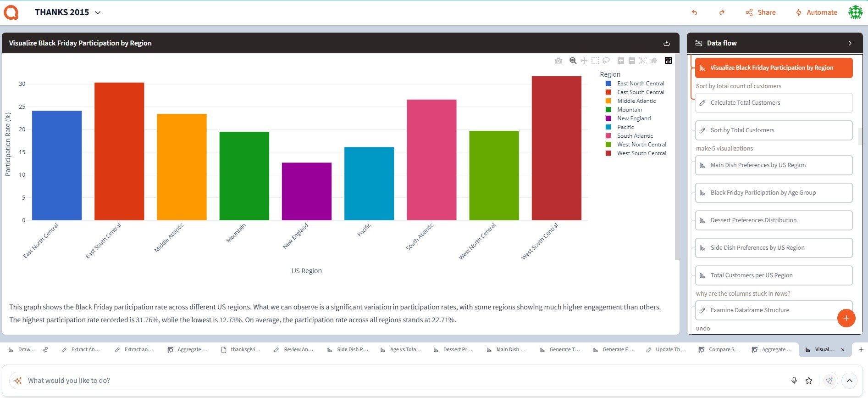868x398 pixels.
Task: Switch to the Age vs Tota... tab
Action: [x=401, y=350]
